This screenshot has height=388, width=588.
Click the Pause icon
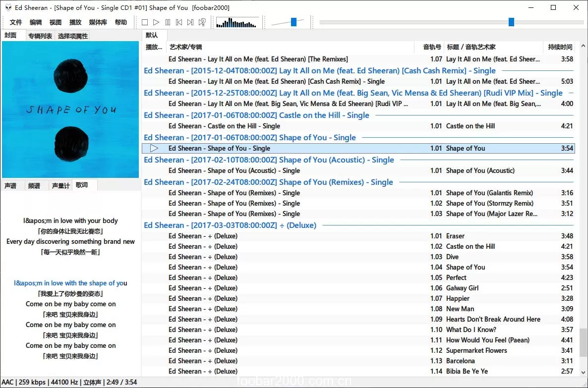[x=168, y=22]
